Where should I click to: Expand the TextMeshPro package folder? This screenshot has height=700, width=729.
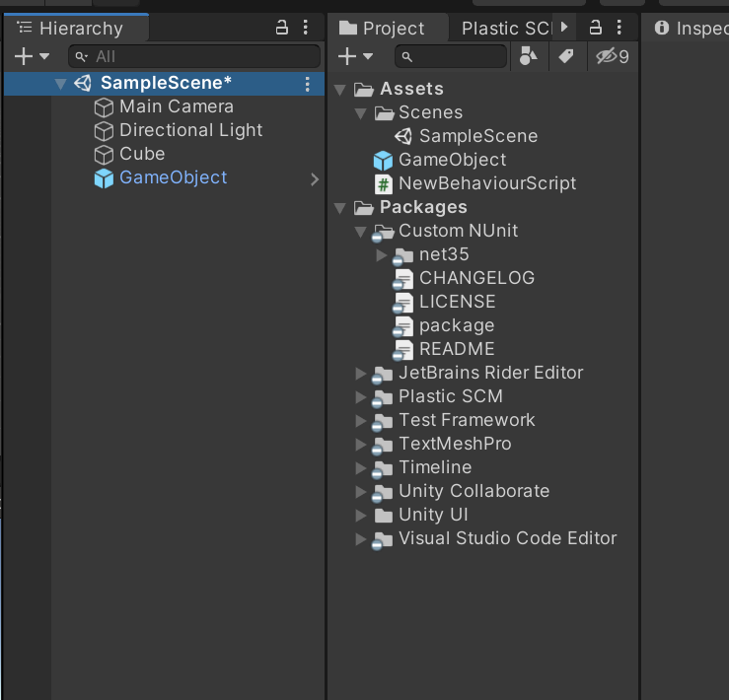pos(360,445)
